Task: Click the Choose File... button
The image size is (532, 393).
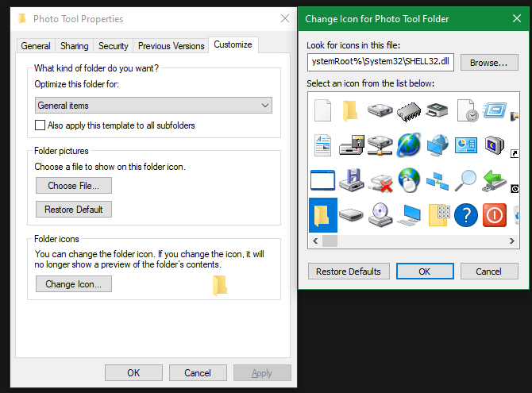Action: (x=73, y=186)
